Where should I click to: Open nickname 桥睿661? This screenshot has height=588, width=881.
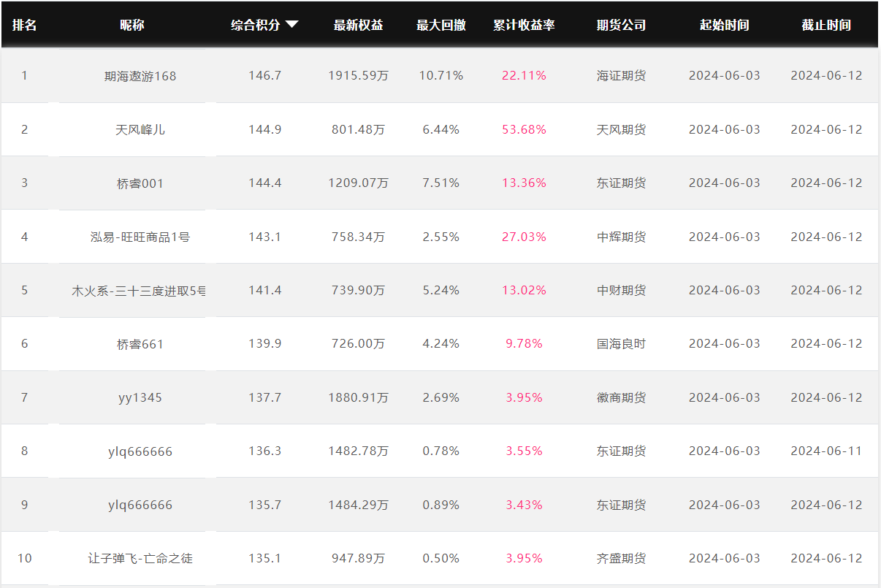click(140, 344)
